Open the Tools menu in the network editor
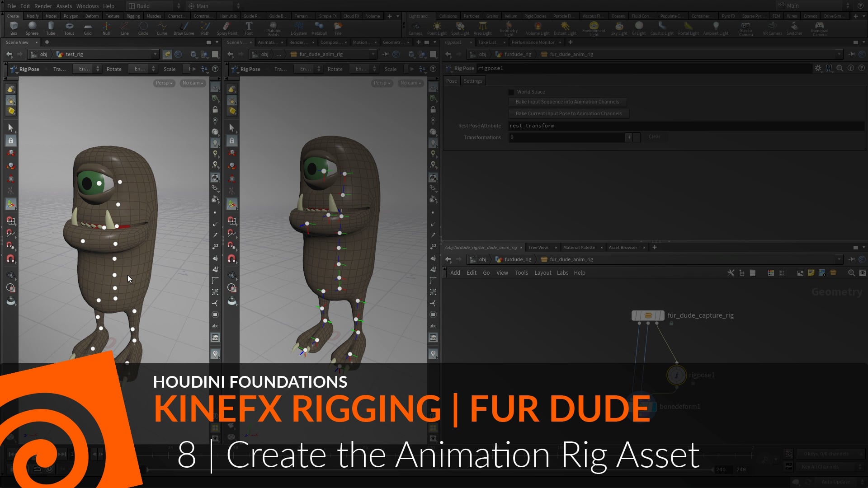Image resolution: width=868 pixels, height=488 pixels. 521,272
